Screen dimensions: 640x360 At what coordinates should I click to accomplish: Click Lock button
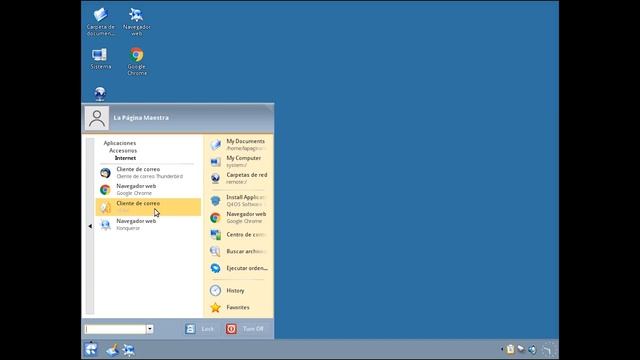click(200, 329)
